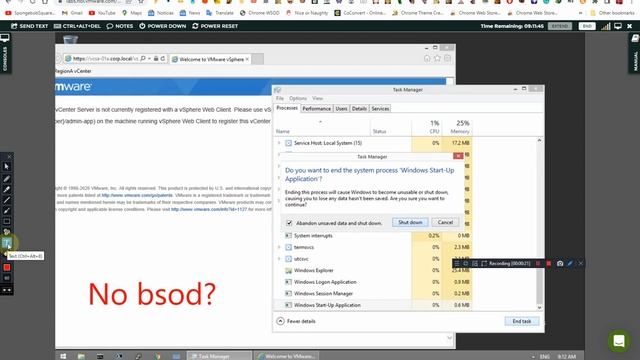This screenshot has height=360, width=640.
Task: Click the camera snapshot icon in recording bar
Action: [x=560, y=264]
